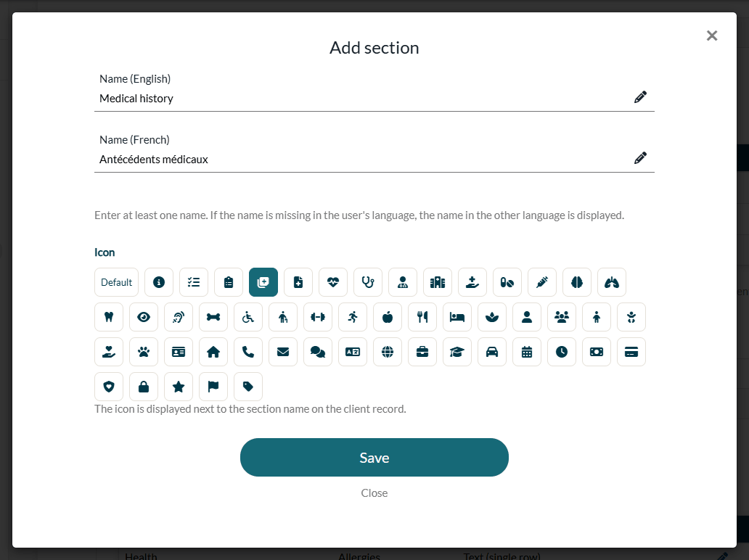Screen dimensions: 749x560
Task: Choose the info circle icon
Action: (x=159, y=282)
